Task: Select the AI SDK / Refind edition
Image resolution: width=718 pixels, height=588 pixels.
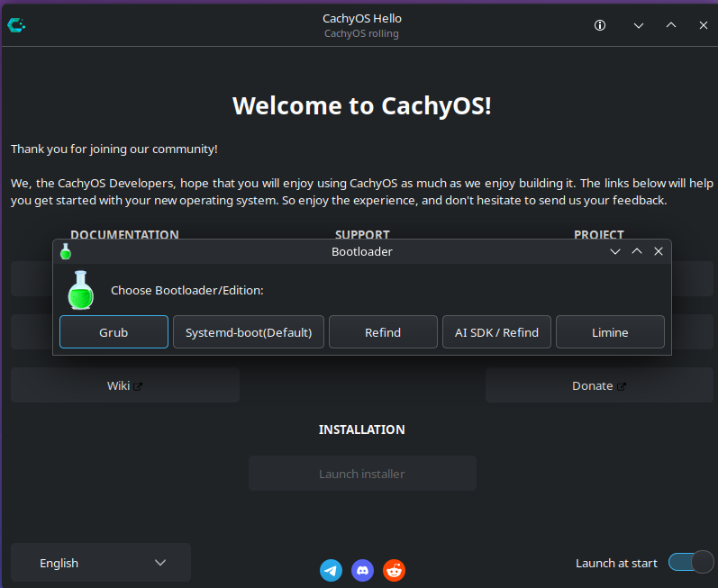Action: [x=496, y=332]
